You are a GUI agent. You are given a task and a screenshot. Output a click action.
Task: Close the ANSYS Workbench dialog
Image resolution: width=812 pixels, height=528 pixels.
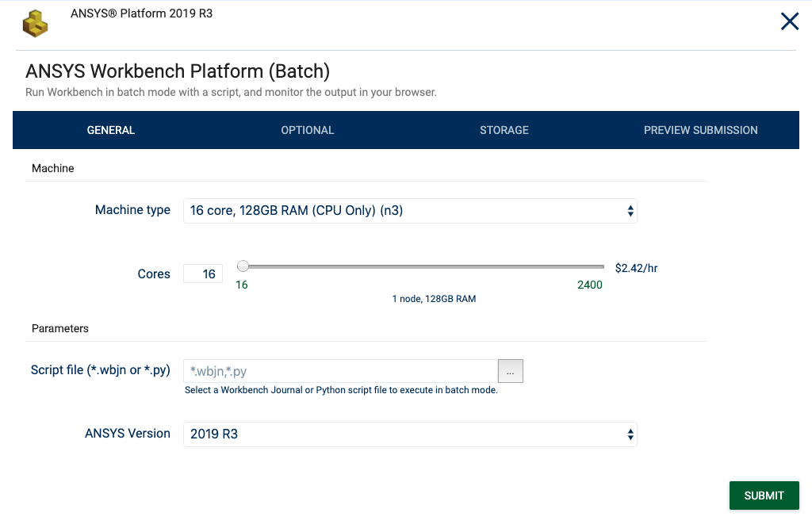(x=789, y=21)
